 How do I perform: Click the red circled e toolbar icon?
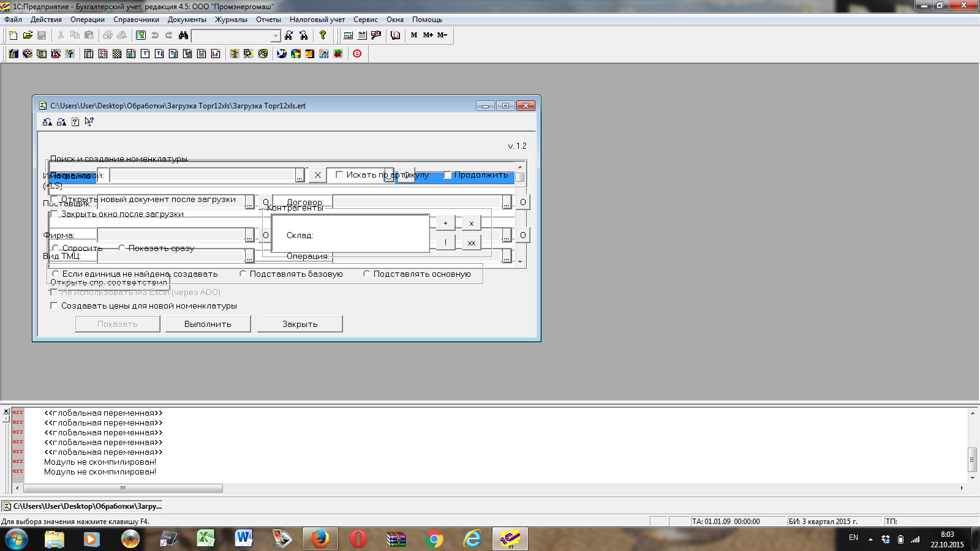click(357, 54)
